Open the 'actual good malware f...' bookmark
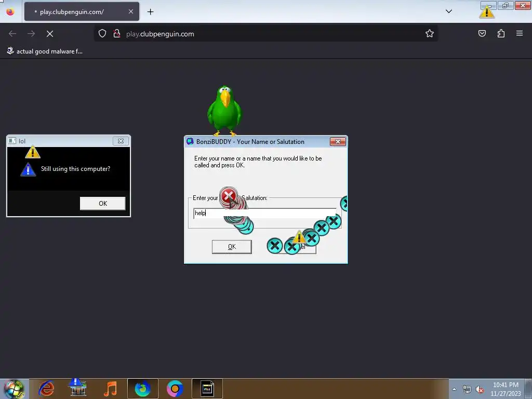 45,51
